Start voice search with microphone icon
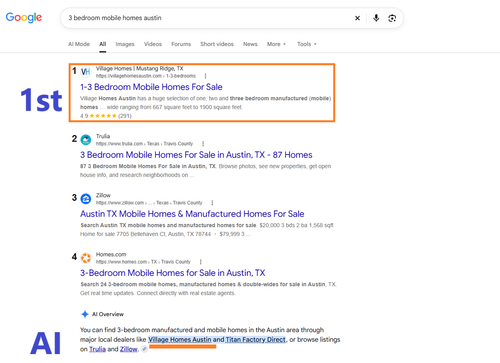 pyautogui.click(x=376, y=18)
